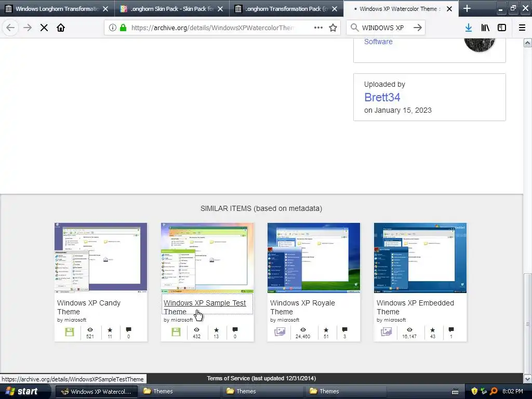Click the search magnifier icon
This screenshot has height=399, width=532.
[x=354, y=28]
